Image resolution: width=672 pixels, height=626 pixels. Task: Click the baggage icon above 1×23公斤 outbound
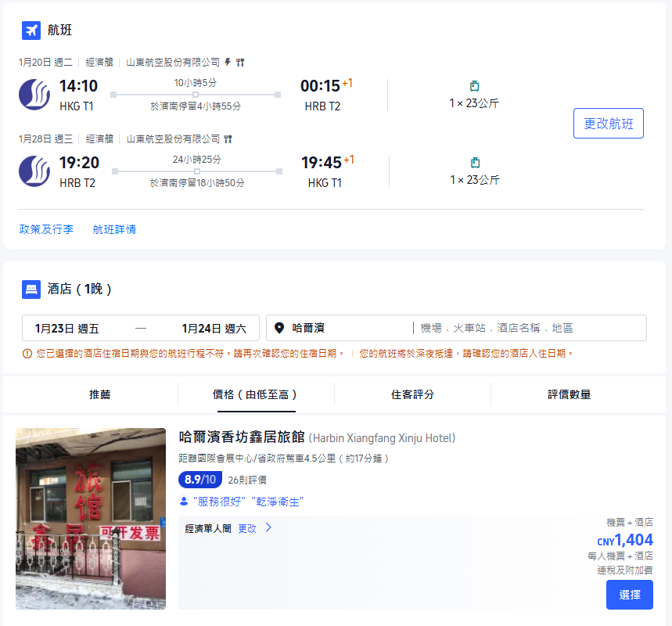[475, 85]
